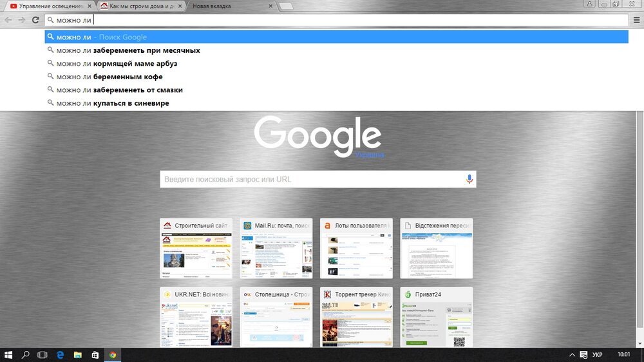Image resolution: width=644 pixels, height=362 pixels.
Task: Switch the УКР keyboard language indicator
Action: (x=598, y=355)
